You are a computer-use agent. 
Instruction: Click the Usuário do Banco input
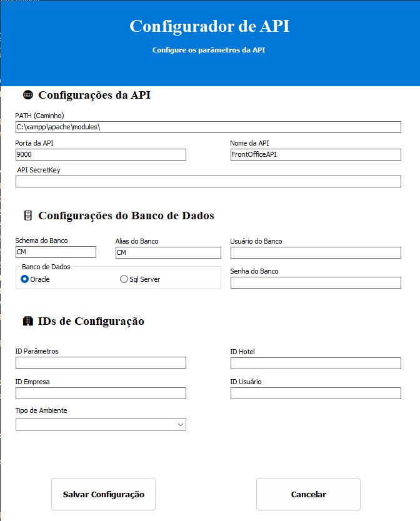[315, 252]
